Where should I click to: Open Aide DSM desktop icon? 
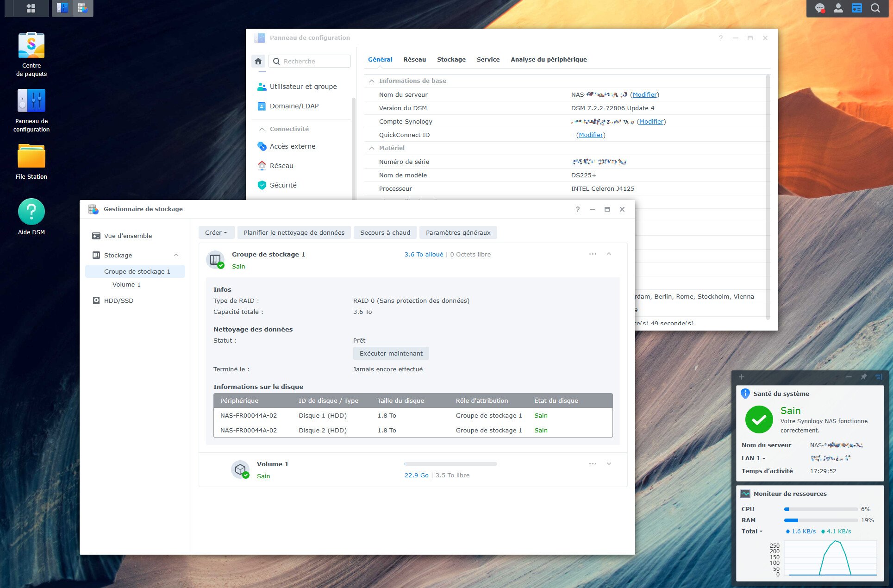pyautogui.click(x=31, y=213)
